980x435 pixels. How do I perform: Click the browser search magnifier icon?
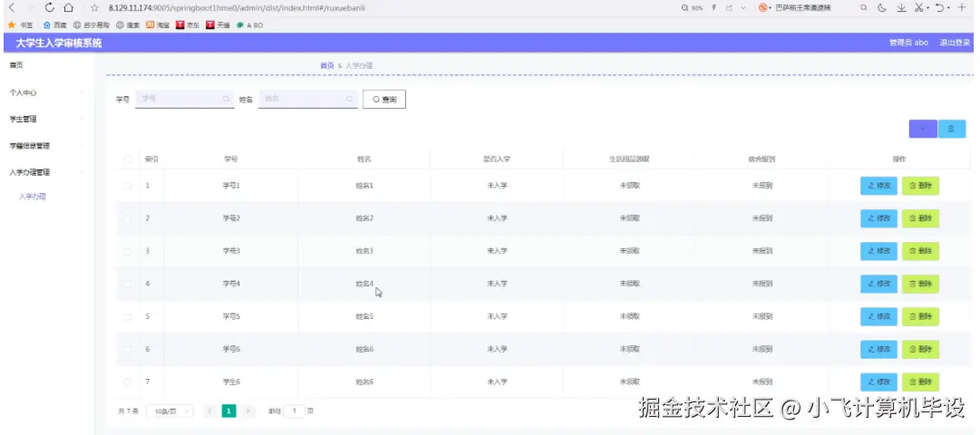coord(864,8)
